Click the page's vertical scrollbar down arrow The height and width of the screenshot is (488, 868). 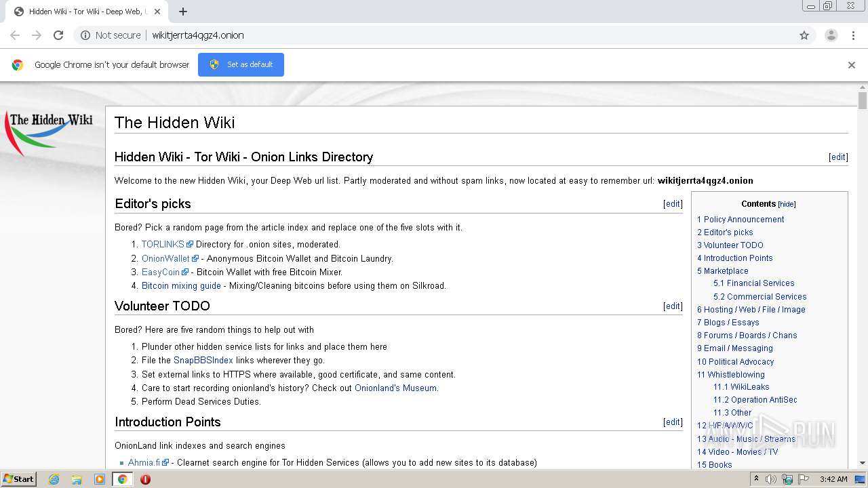[x=863, y=463]
